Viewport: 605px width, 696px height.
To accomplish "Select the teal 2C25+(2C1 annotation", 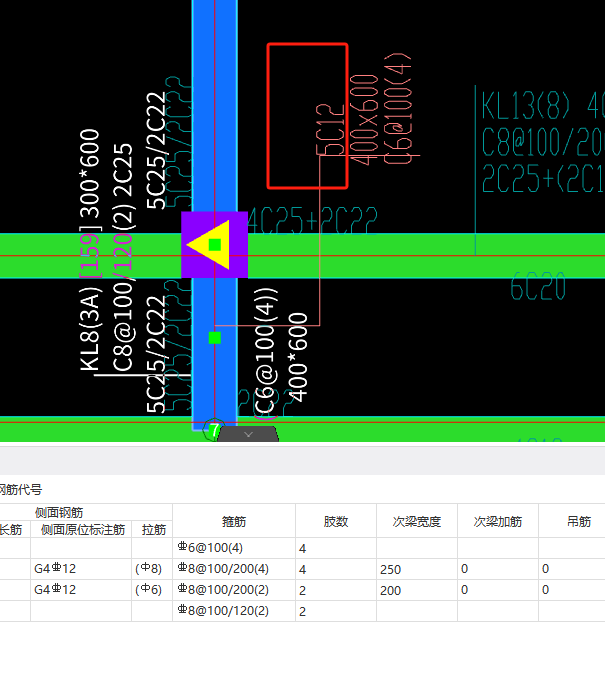I will (543, 178).
